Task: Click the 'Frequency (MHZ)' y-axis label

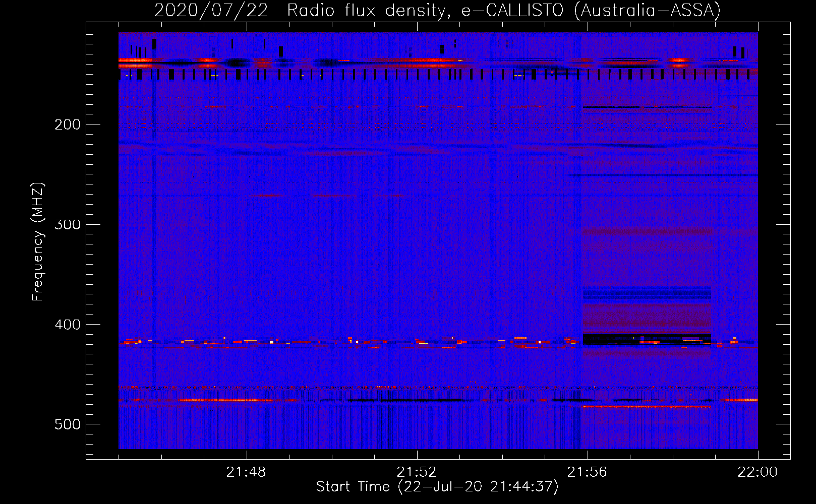Action: [38, 241]
